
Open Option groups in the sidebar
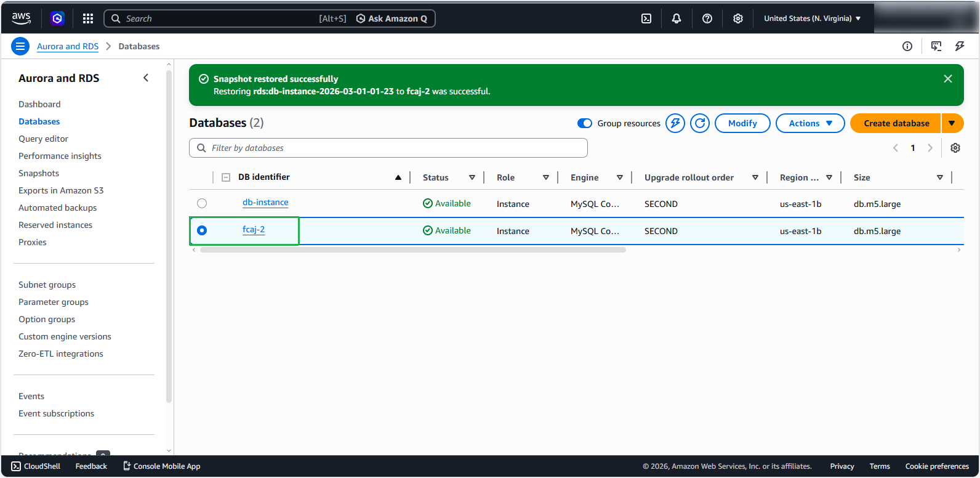pyautogui.click(x=47, y=319)
